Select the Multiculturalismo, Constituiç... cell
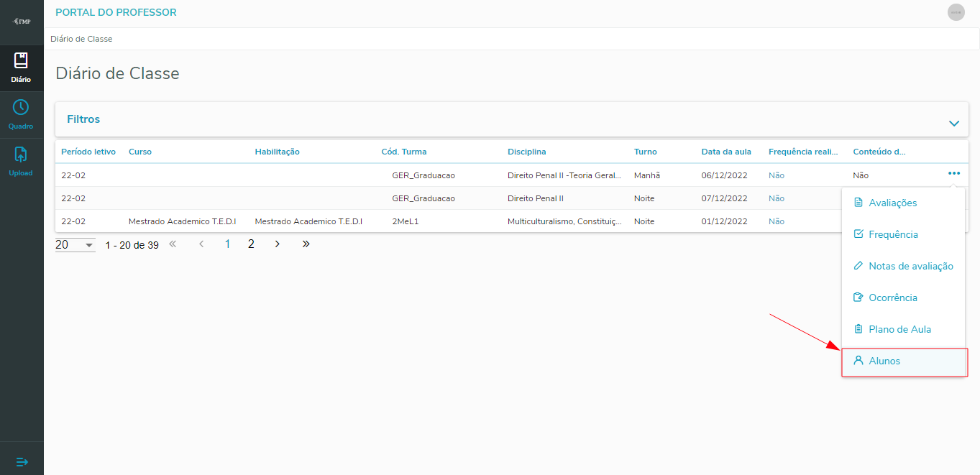Image resolution: width=980 pixels, height=475 pixels. [564, 221]
